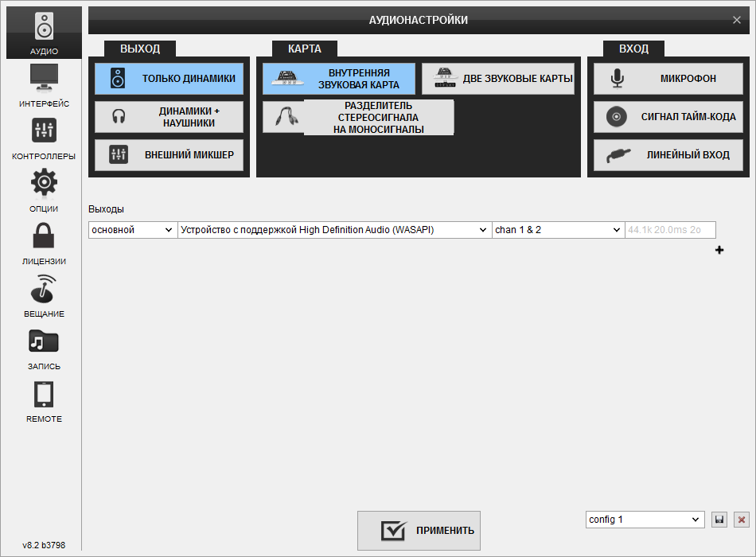Open the Запись recording section
Image resolution: width=756 pixels, height=557 pixels.
click(44, 349)
